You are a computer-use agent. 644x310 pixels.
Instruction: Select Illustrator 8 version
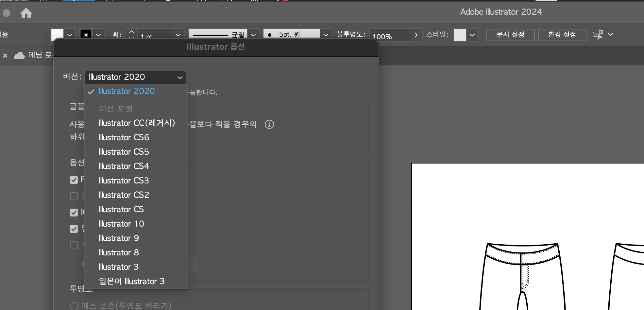click(x=136, y=252)
